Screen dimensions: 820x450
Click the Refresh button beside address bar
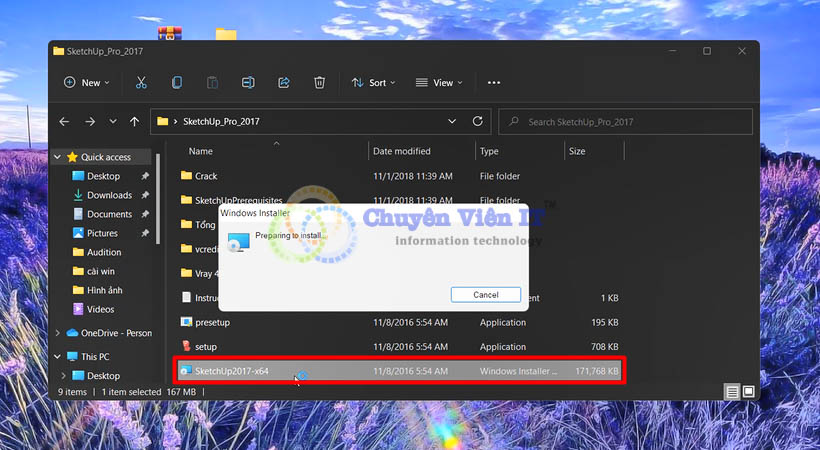click(x=478, y=122)
